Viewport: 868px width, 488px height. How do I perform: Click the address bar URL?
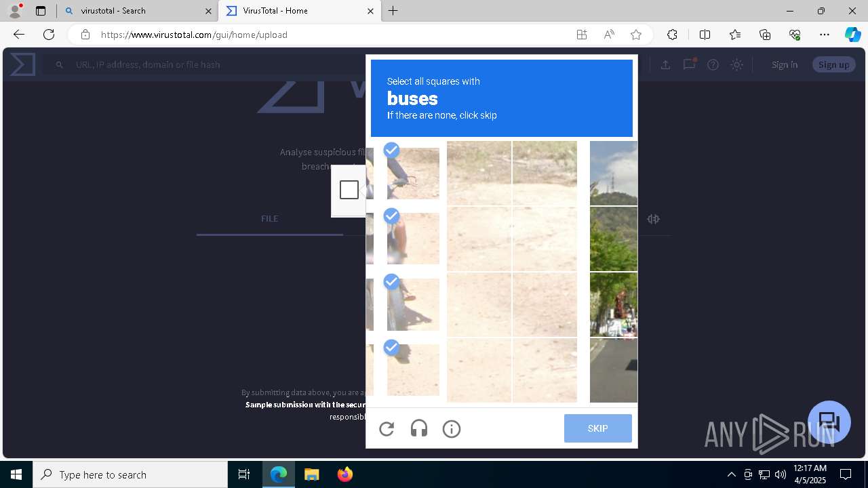coord(194,35)
